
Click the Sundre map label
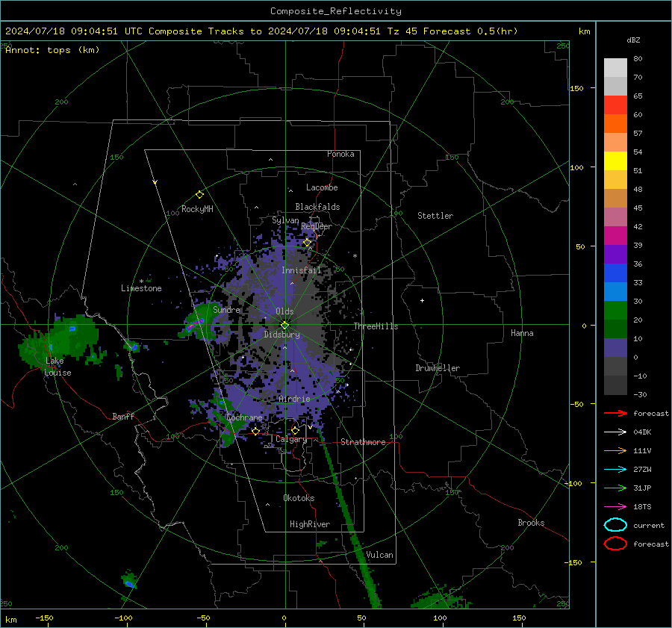tap(226, 309)
